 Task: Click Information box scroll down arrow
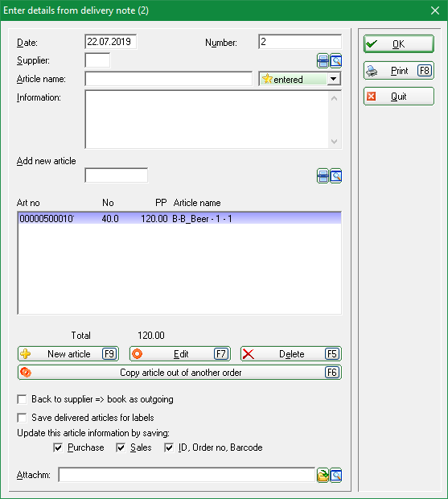[x=334, y=142]
